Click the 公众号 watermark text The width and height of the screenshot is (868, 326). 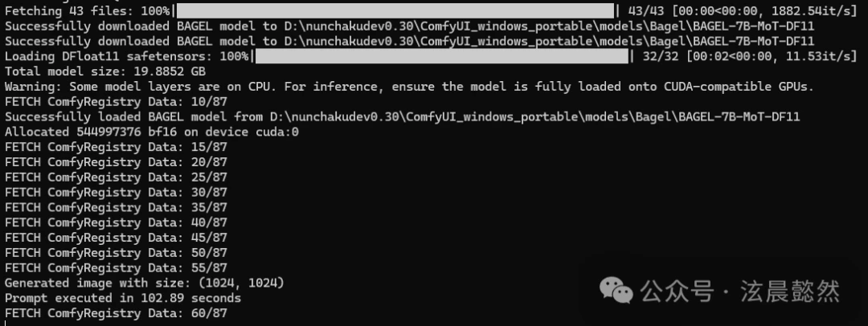[x=677, y=291]
